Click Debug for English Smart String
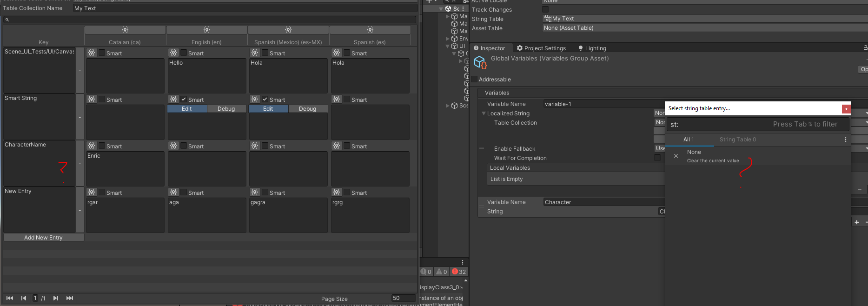The image size is (868, 306). (226, 109)
